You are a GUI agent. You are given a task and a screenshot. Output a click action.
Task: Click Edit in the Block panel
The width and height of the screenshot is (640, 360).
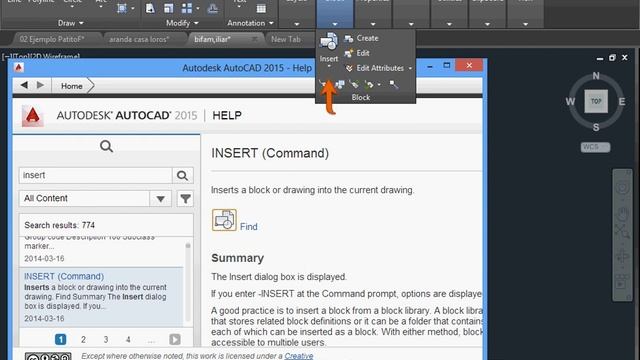pos(357,53)
